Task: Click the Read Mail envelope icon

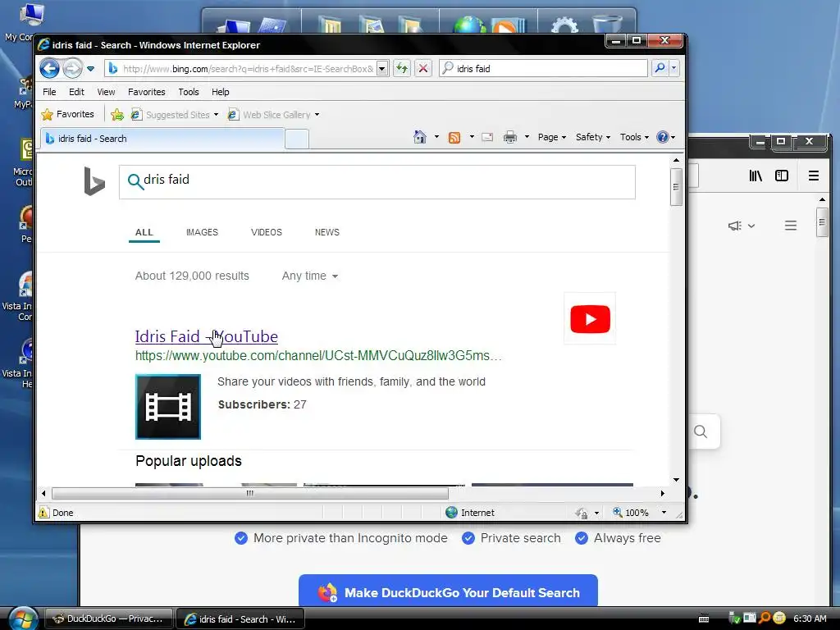Action: coord(487,137)
